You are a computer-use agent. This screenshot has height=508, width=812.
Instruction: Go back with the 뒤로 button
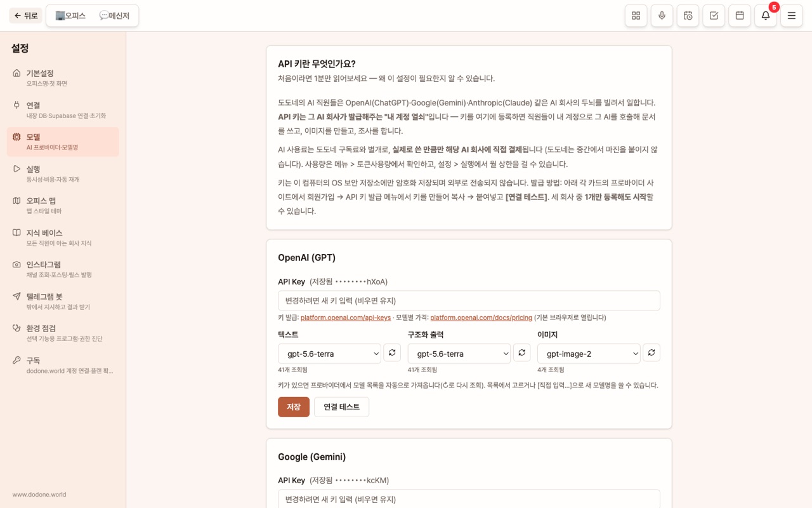25,16
